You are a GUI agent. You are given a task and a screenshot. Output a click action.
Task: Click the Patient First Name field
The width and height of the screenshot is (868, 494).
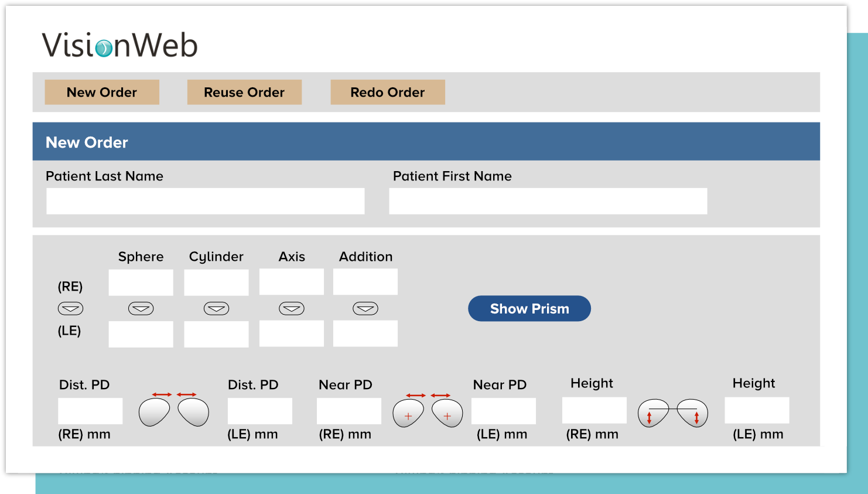(547, 201)
